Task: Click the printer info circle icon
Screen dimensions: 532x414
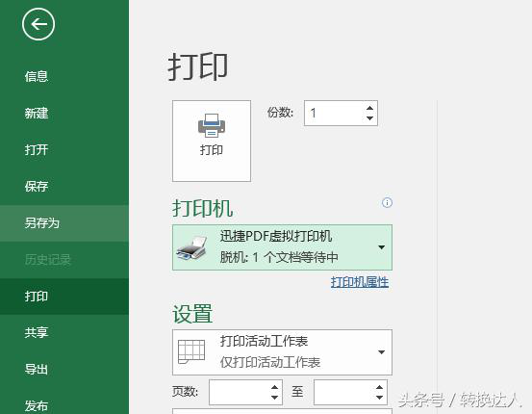Action: pos(387,203)
